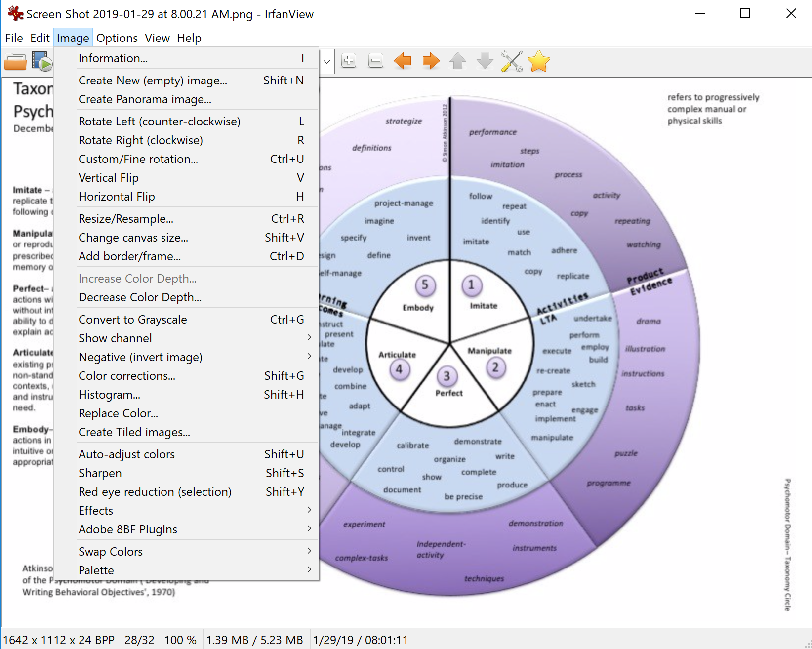Click the yellow star toolbar icon
The image size is (812, 649).
pos(539,61)
